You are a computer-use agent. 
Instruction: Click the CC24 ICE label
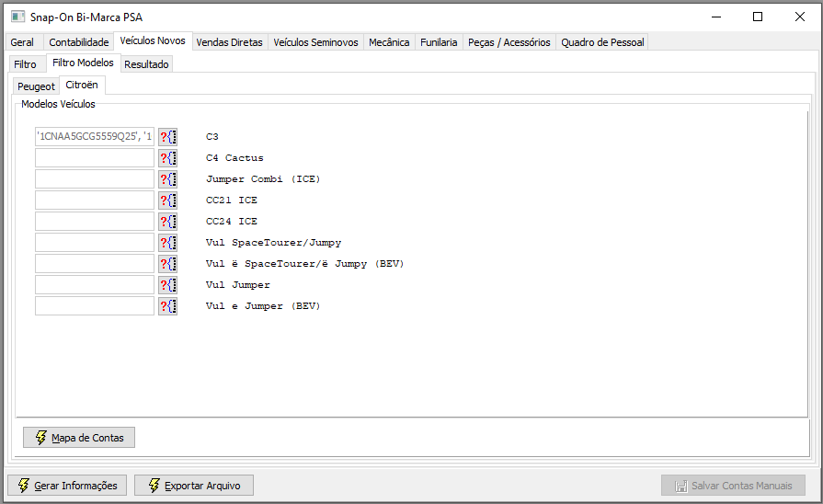232,222
